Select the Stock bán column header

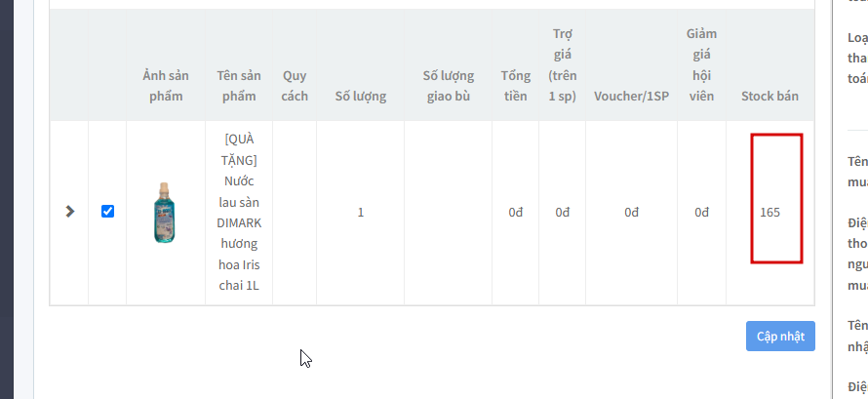click(x=769, y=96)
